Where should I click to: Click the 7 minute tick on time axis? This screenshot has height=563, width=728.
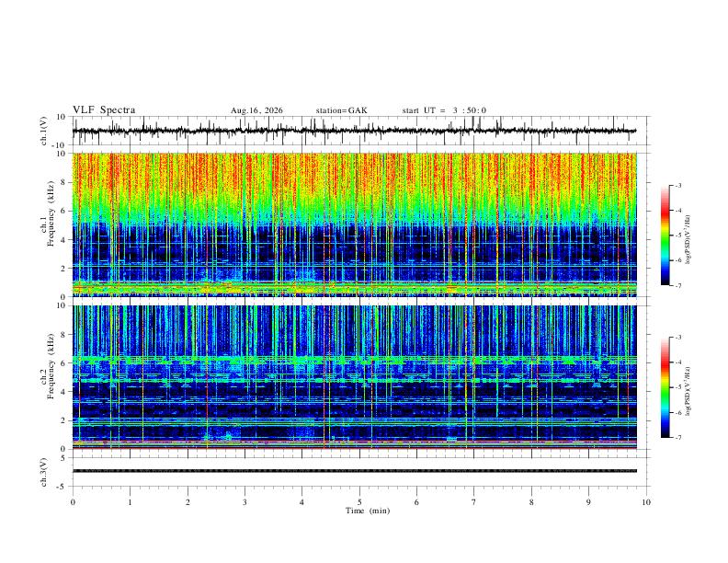(474, 502)
